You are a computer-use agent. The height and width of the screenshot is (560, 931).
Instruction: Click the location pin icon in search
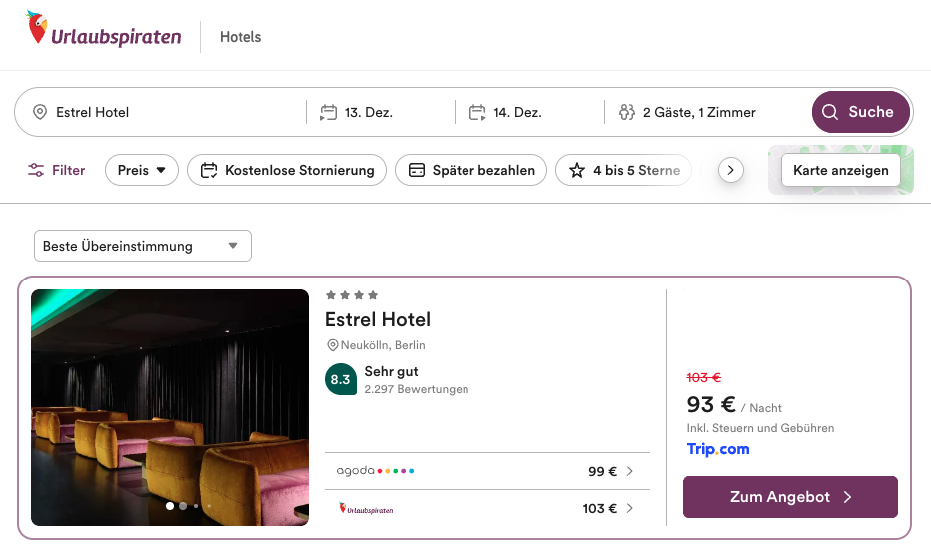(x=40, y=112)
